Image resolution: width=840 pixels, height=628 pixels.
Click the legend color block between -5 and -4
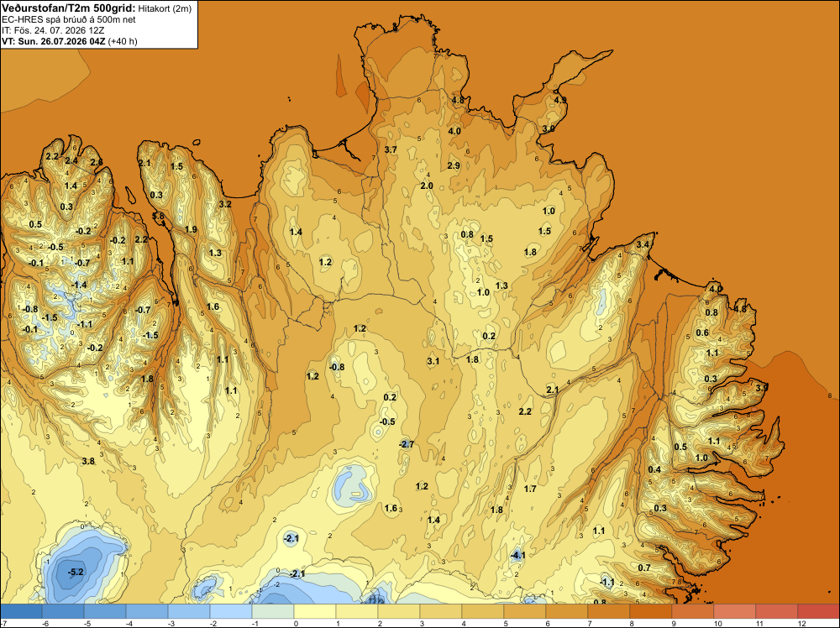coord(105,611)
